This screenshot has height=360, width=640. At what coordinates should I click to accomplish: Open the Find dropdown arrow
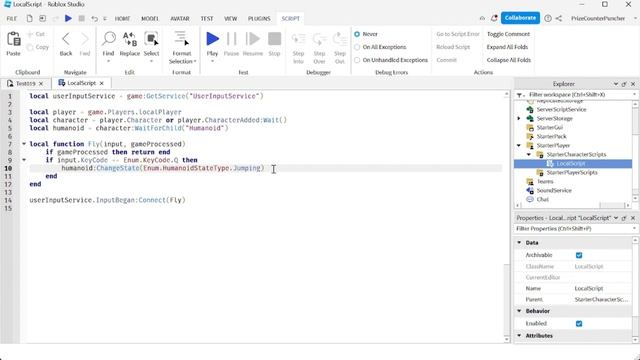tap(109, 62)
